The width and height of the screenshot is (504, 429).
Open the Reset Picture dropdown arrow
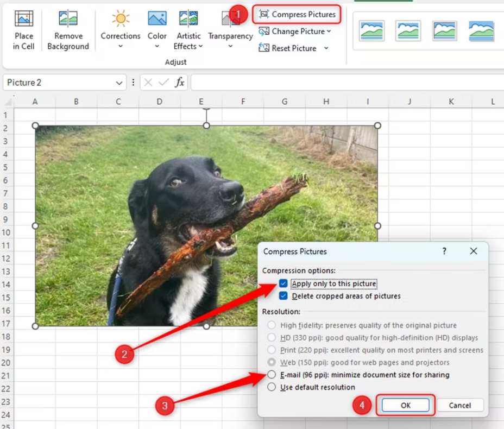[326, 48]
